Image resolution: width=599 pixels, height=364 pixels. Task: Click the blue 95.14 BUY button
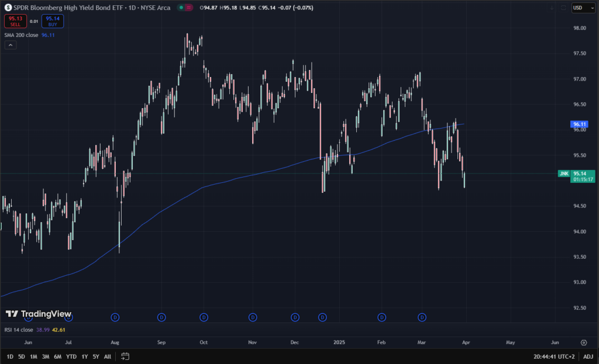pyautogui.click(x=53, y=21)
